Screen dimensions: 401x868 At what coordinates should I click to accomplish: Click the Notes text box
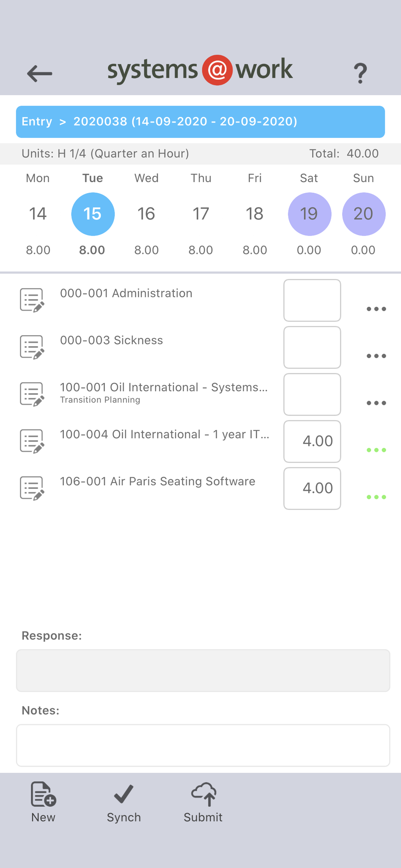point(203,745)
